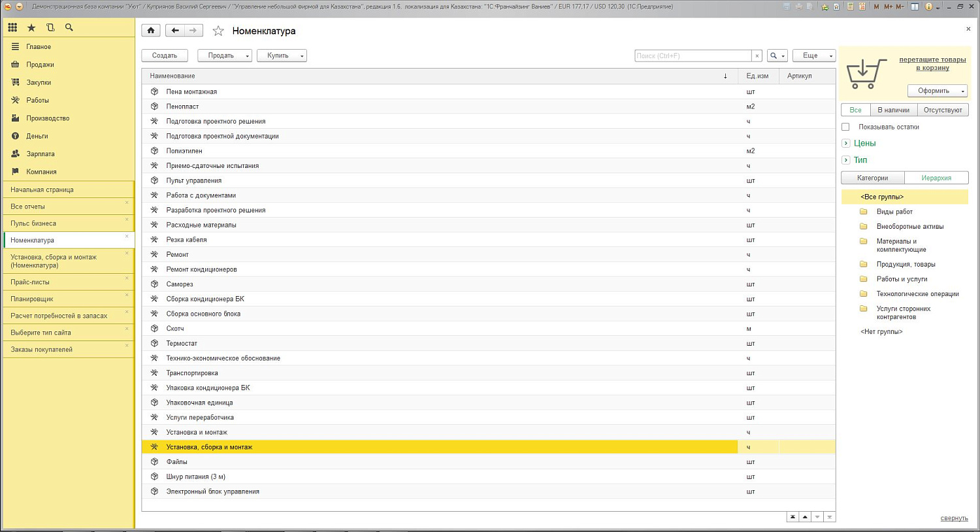Image resolution: width=980 pixels, height=532 pixels.
Task: Open the Продать dropdown button
Action: pos(224,56)
